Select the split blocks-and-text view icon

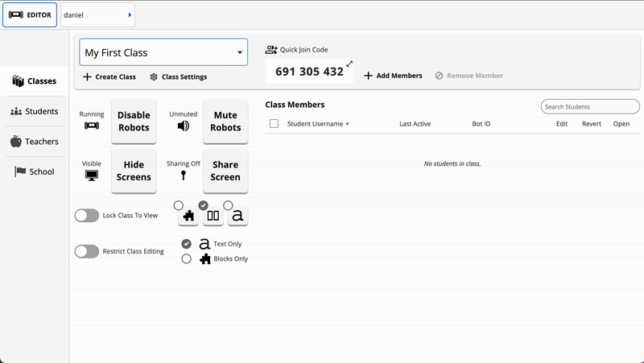213,216
